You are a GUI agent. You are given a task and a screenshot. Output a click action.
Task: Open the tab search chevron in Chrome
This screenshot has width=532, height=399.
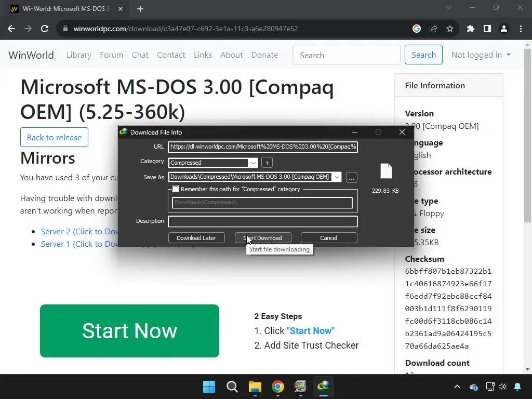(x=448, y=7)
